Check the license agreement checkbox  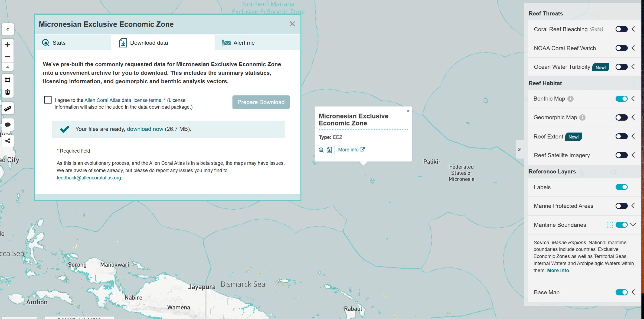pyautogui.click(x=48, y=100)
